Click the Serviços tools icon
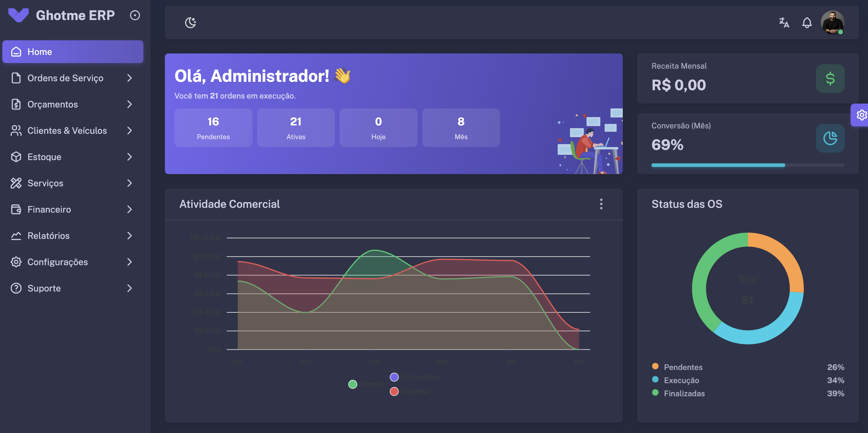Image resolution: width=868 pixels, height=433 pixels. click(x=16, y=183)
